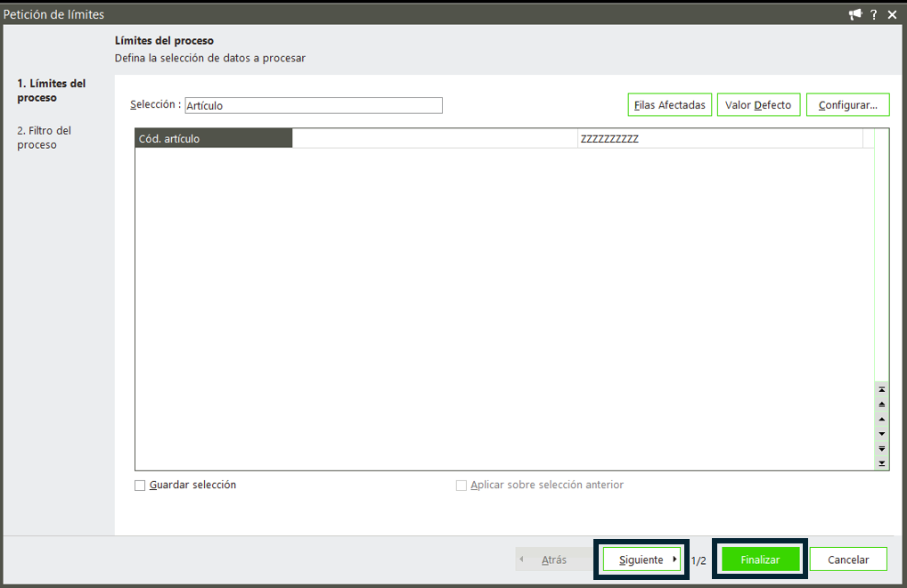907x588 pixels.
Task: Click the page-down scroll arrow icon
Action: (881, 448)
